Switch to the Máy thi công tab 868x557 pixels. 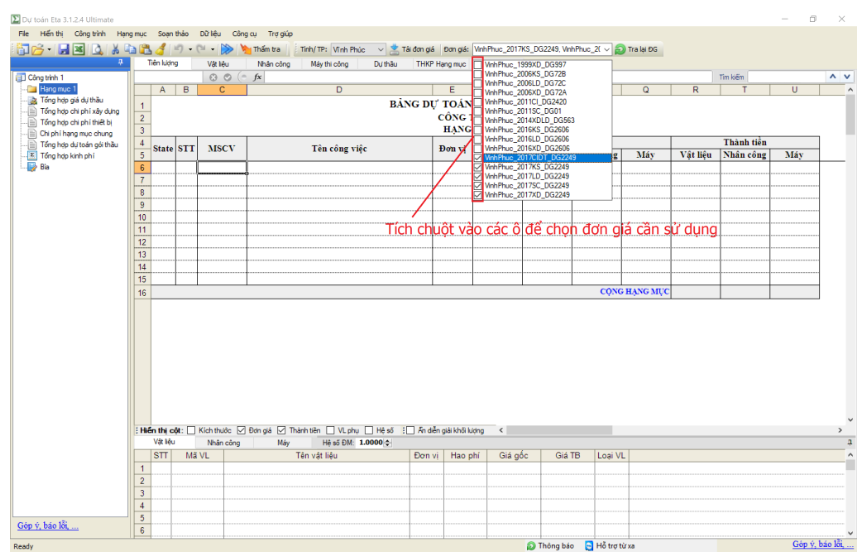pos(329,64)
